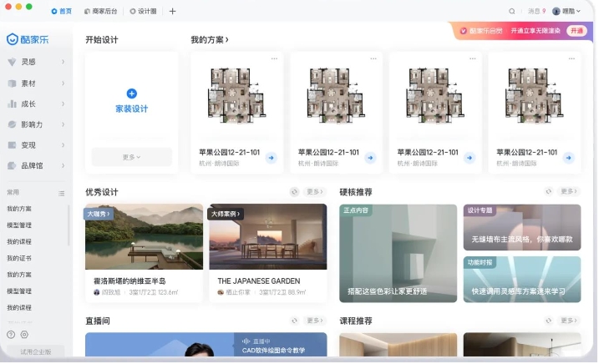Image resolution: width=599 pixels, height=364 pixels.
Task: Open first 模型管理 shortcut in 常用
Action: tap(19, 225)
